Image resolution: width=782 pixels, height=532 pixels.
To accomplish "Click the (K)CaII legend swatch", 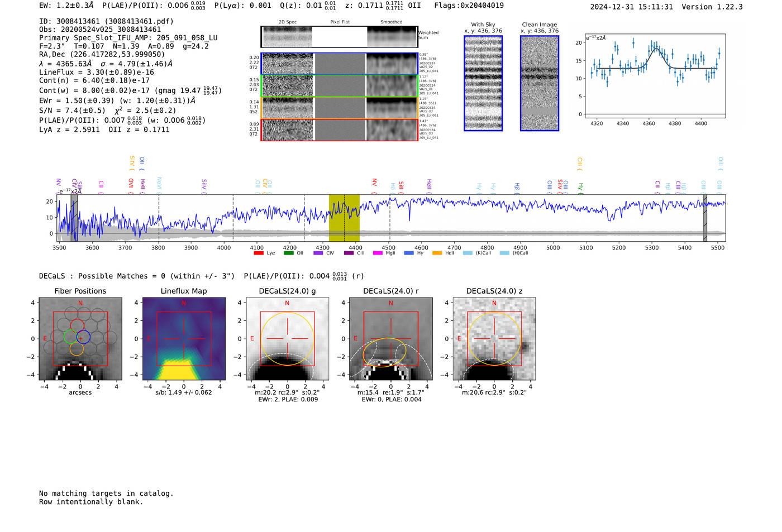I will click(468, 253).
